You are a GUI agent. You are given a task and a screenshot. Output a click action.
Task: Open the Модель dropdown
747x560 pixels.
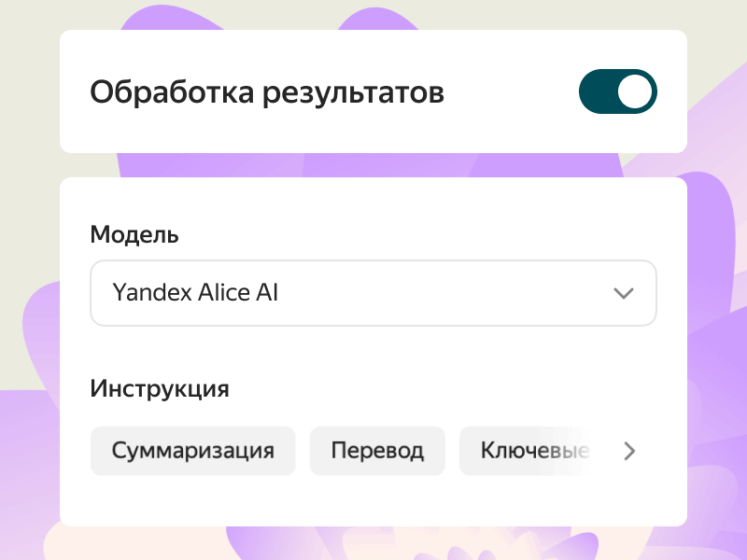(x=373, y=293)
